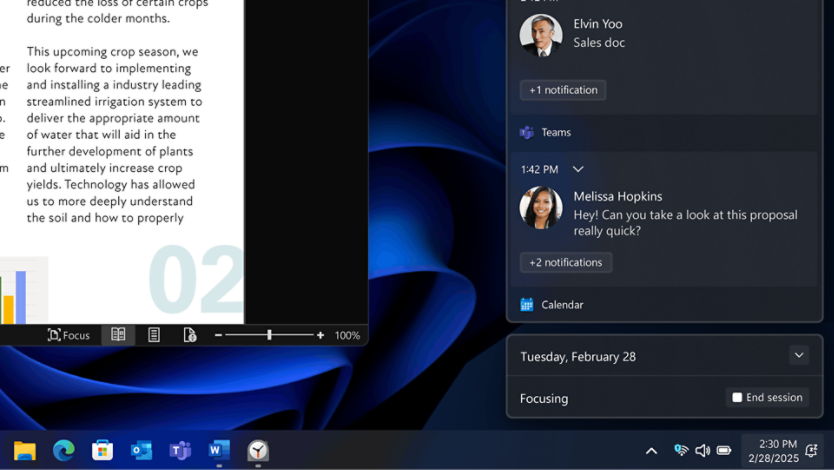Switch to Print Layout view in Word

154,335
